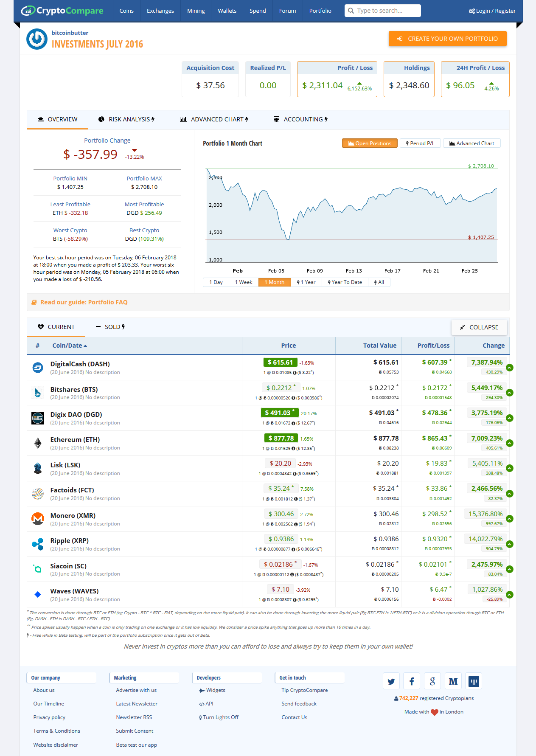Show Open Positions on the chart

pos(370,143)
